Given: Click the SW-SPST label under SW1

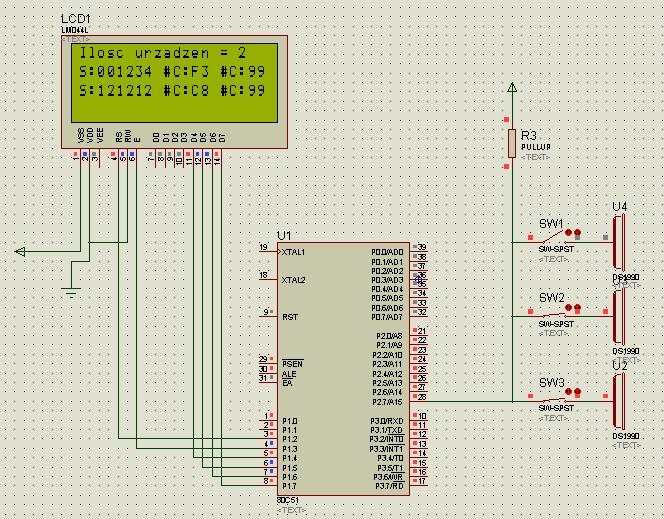Looking at the screenshot, I should coord(556,249).
